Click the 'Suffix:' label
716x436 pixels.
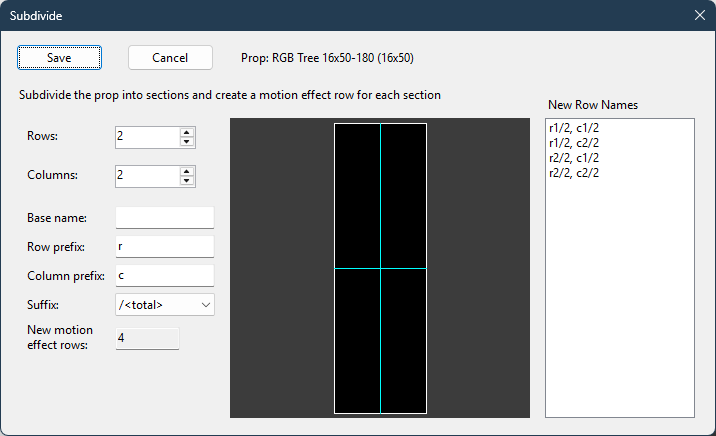coord(43,305)
